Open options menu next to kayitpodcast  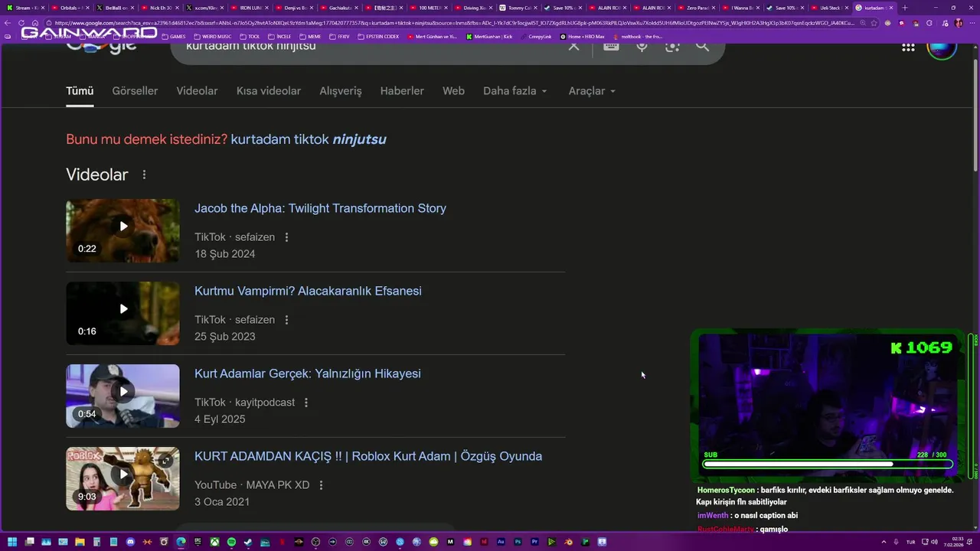point(306,403)
